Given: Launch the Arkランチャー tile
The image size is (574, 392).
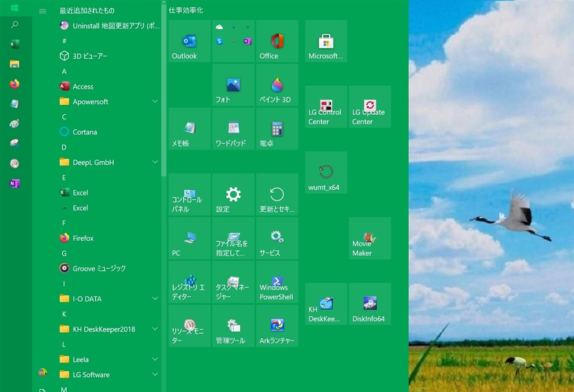Looking at the screenshot, I should click(x=277, y=326).
